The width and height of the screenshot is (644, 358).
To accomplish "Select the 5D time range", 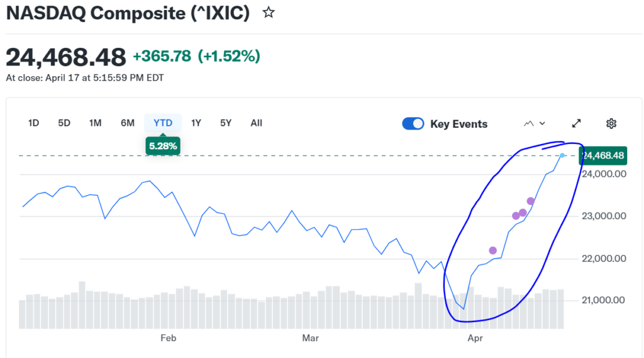I will 64,123.
